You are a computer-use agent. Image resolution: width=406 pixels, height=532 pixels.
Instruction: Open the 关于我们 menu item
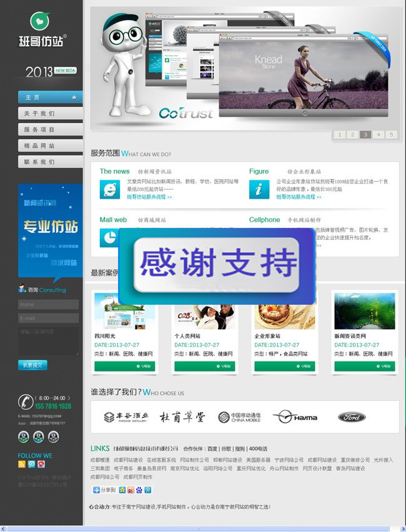pos(50,113)
